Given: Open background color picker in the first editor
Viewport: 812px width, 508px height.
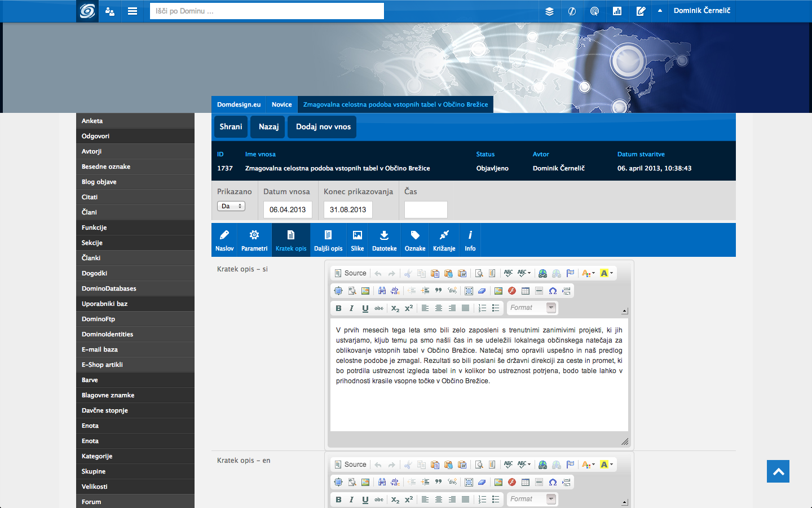Looking at the screenshot, I should point(607,273).
